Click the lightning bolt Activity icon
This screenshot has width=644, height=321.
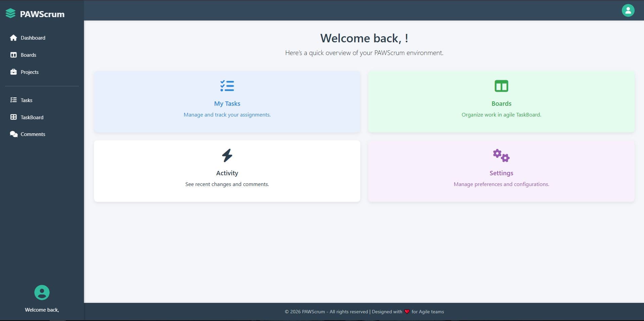tap(227, 155)
